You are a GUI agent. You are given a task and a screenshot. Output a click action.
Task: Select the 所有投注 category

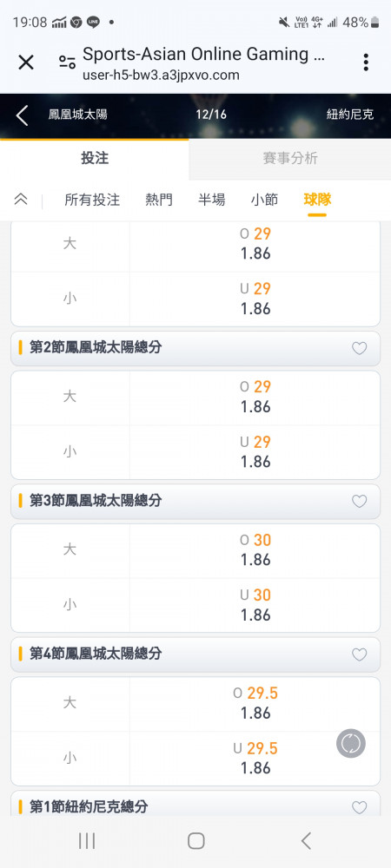coord(92,200)
